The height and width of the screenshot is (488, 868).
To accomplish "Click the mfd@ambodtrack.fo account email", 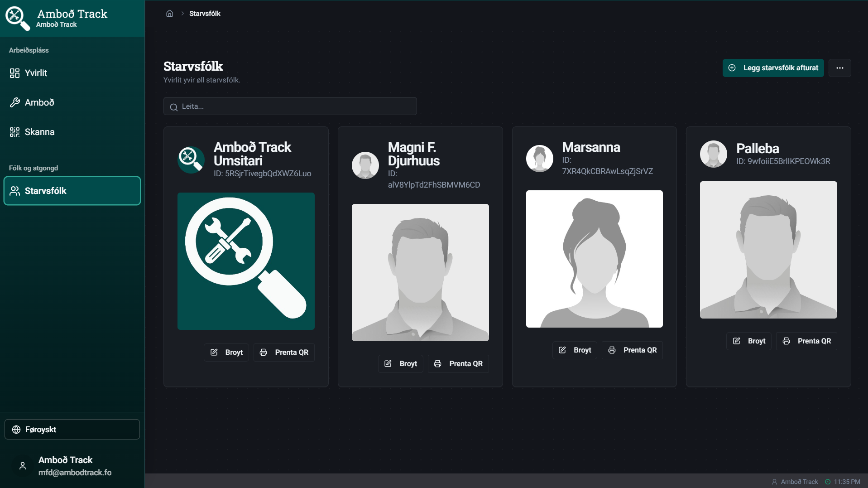I will pyautogui.click(x=75, y=473).
